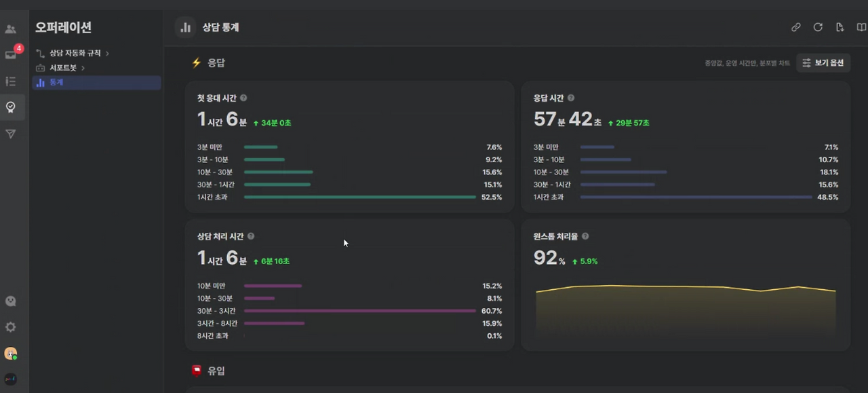This screenshot has height=393, width=868.
Task: Open the contacts icon in left sidebar
Action: pyautogui.click(x=10, y=29)
